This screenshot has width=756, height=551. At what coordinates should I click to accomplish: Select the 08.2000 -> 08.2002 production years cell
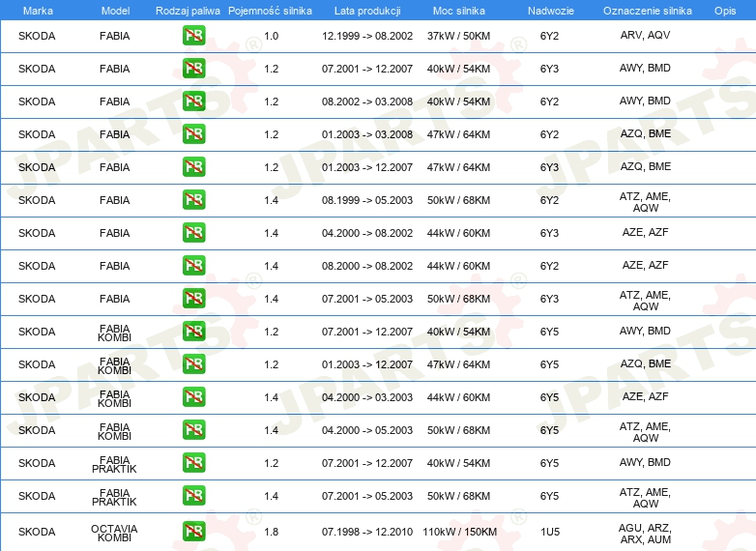pos(367,266)
